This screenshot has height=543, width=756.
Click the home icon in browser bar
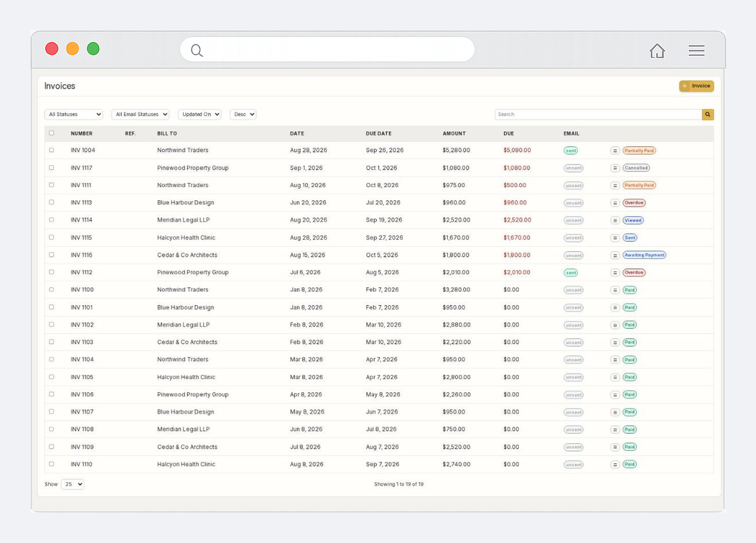point(657,51)
